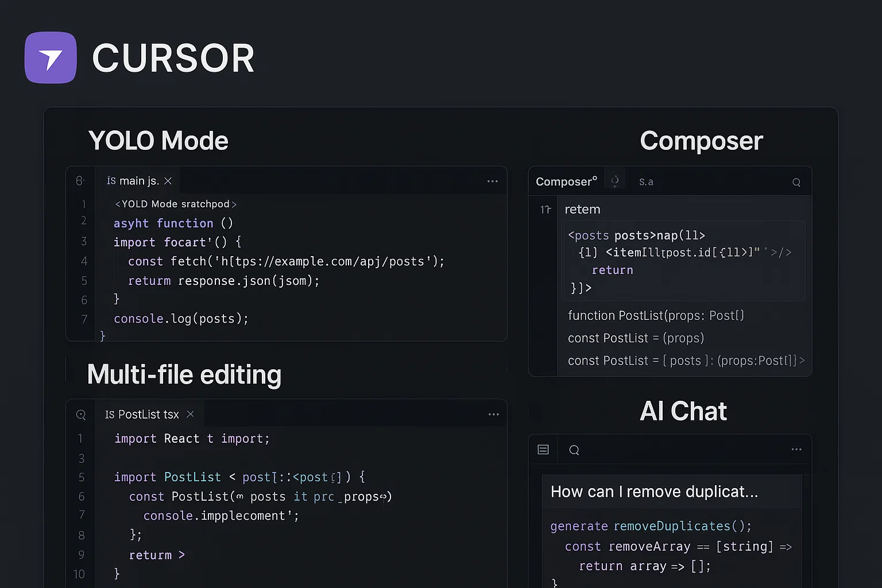882x588 pixels.
Task: Select the Composer tab
Action: click(x=566, y=181)
